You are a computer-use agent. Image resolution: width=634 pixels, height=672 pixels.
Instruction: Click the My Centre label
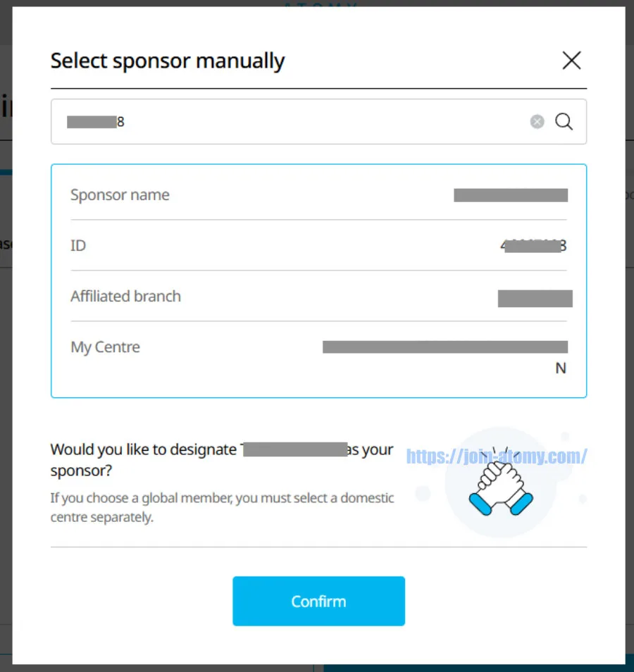pyautogui.click(x=104, y=347)
